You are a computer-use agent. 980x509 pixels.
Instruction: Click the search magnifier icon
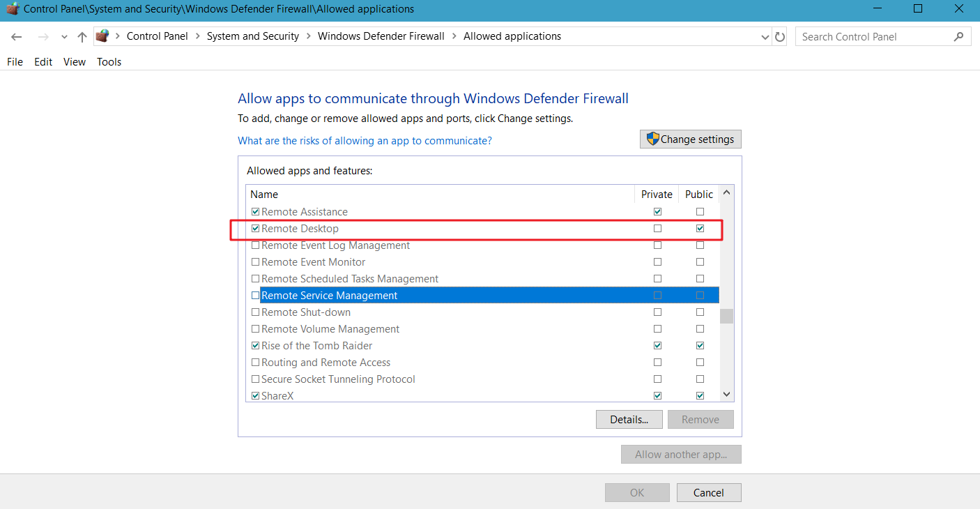[959, 36]
